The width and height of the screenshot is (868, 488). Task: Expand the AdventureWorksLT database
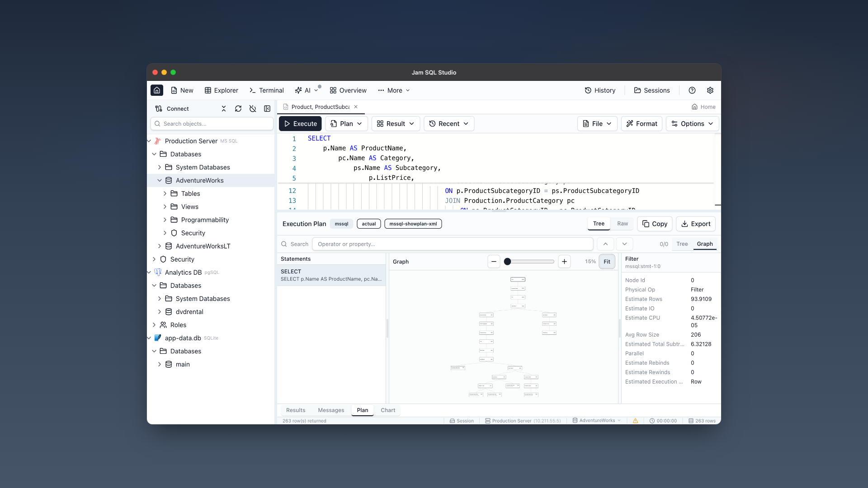(159, 246)
